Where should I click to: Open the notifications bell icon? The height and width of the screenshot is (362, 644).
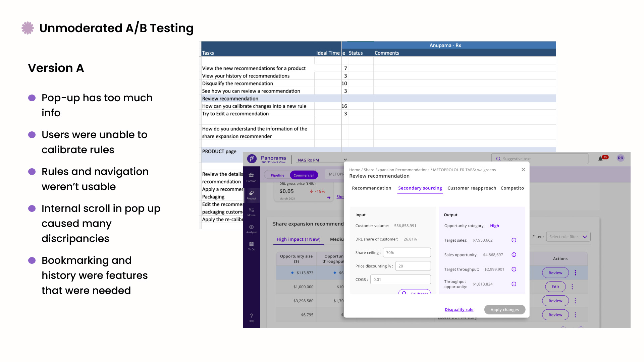click(x=600, y=159)
